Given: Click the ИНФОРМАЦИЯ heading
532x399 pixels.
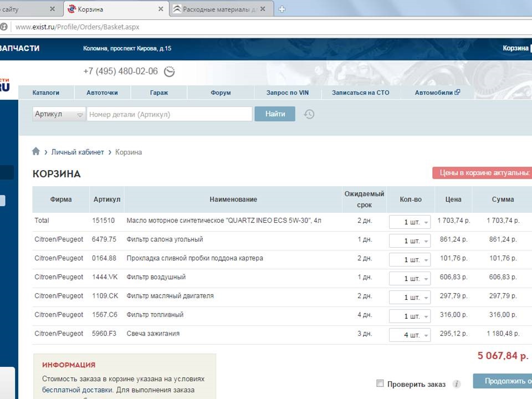Looking at the screenshot, I should pos(69,365).
